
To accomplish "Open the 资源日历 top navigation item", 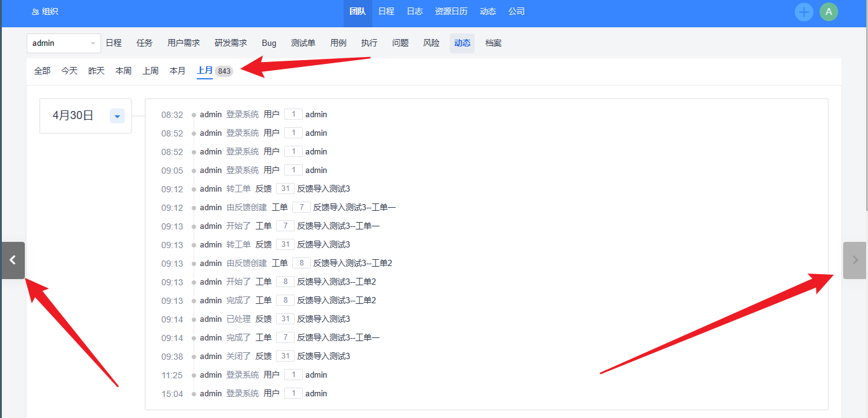I will coord(451,11).
